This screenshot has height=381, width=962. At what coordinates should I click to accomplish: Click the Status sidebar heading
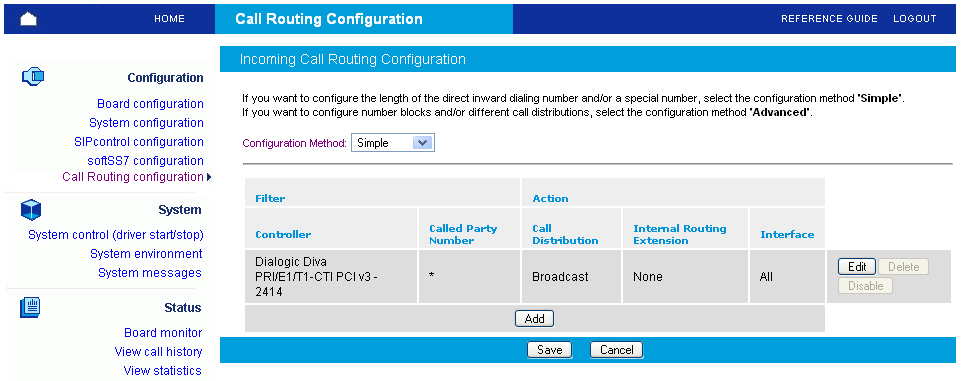coord(183,307)
